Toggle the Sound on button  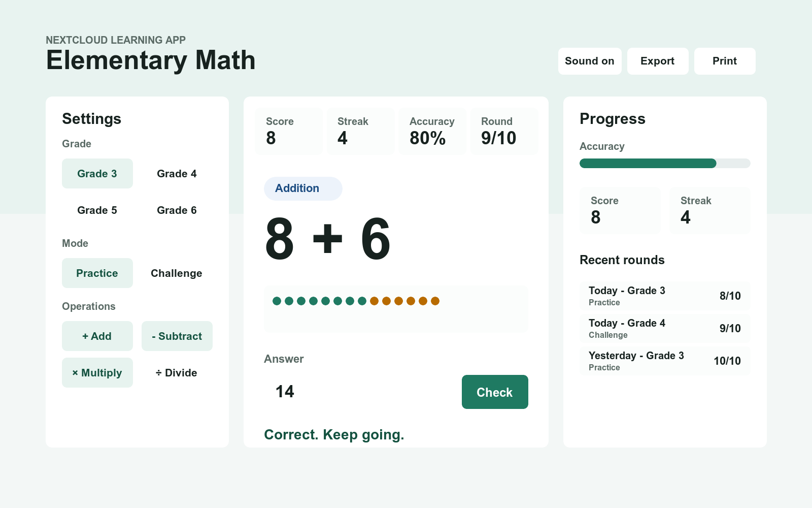590,61
